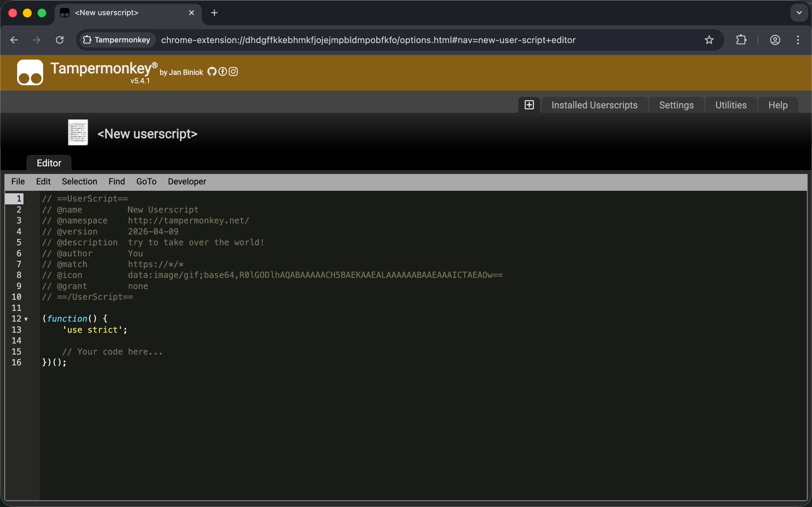
Task: Open the browser Extensions puzzle icon
Action: point(741,40)
